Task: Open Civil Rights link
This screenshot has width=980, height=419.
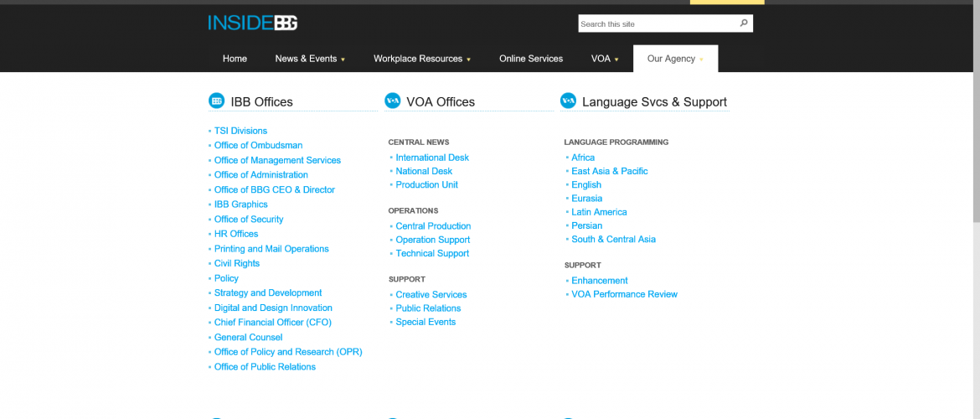Action: [x=237, y=263]
